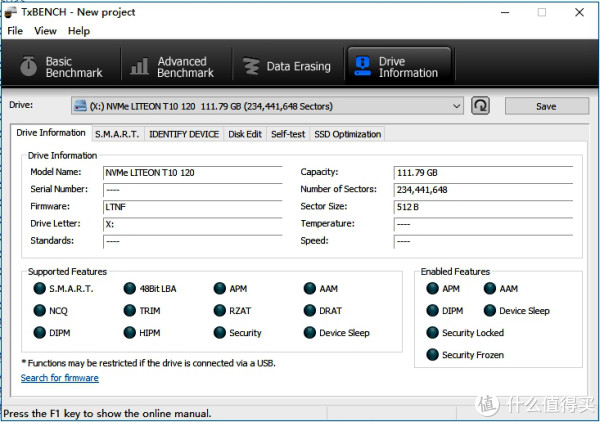Viewport: 600px width, 422px height.
Task: Click the Capacity field showing 111.79 GB
Action: (483, 173)
